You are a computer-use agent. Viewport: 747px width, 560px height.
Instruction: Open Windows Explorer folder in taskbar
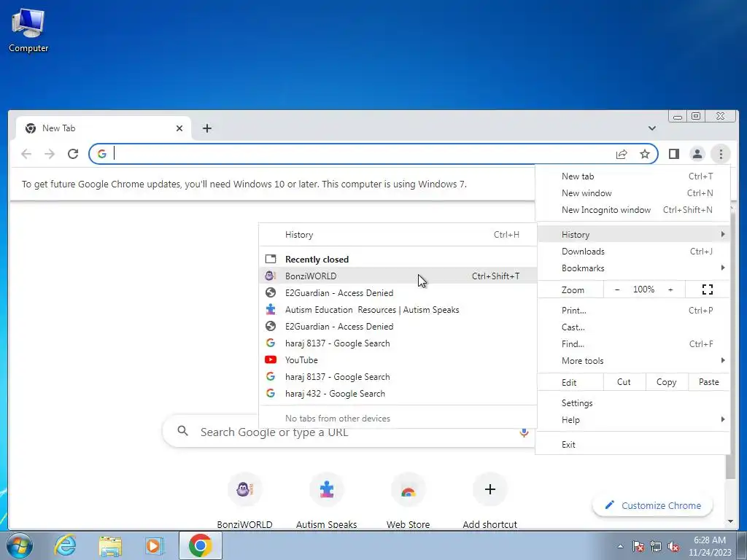[110, 545]
